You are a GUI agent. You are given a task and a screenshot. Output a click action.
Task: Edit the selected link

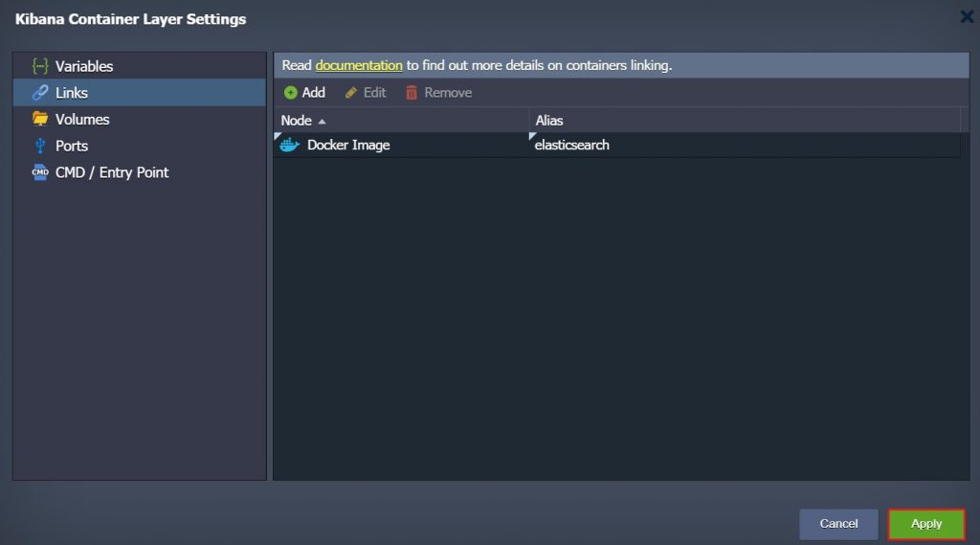366,93
